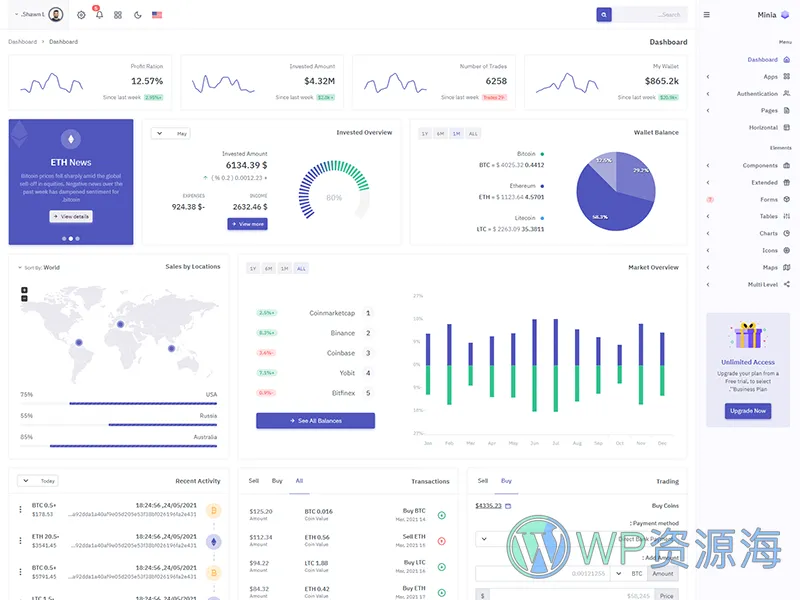Click the hamburger menu icon

coord(707,15)
